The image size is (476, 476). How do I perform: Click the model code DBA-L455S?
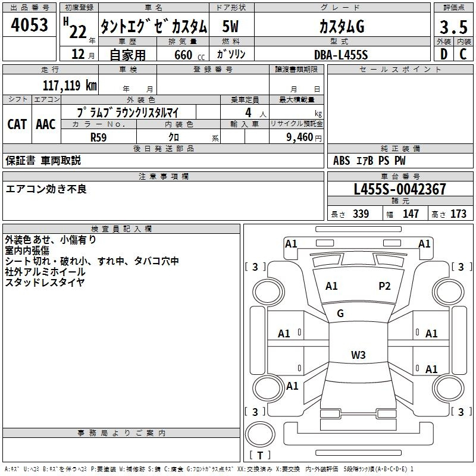click(341, 55)
